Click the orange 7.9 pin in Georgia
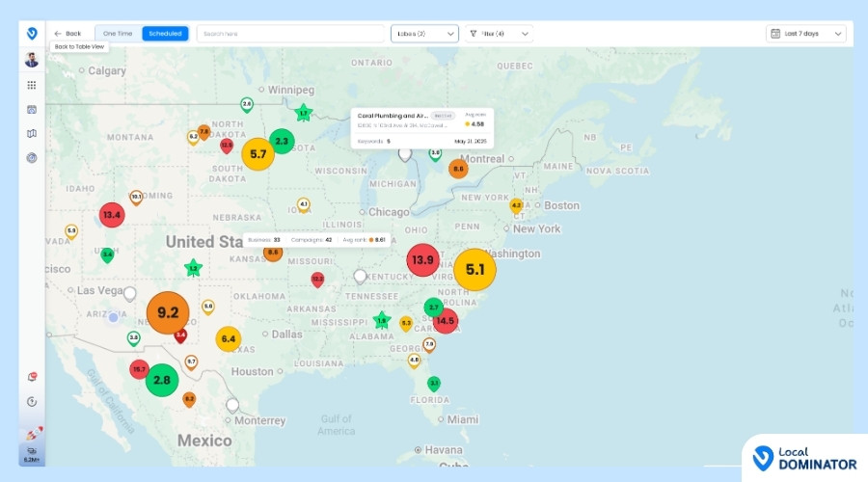This screenshot has height=482, width=868. coord(429,345)
